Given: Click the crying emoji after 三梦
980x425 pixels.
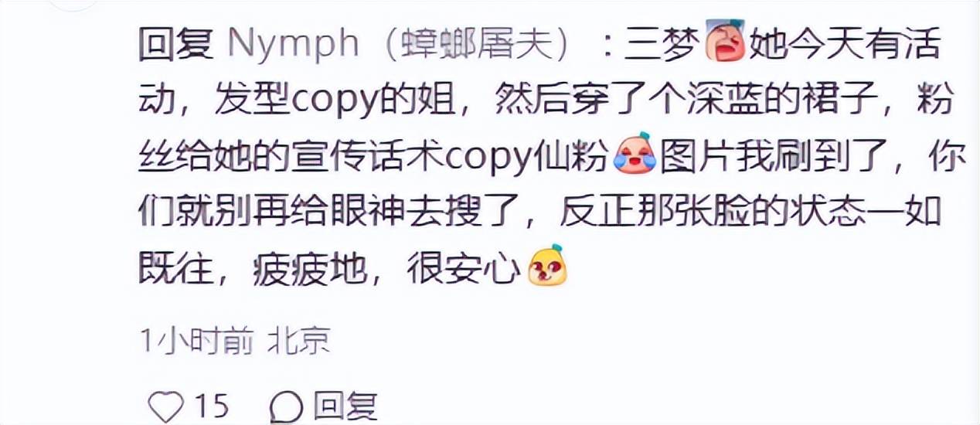Looking at the screenshot, I should [x=724, y=43].
